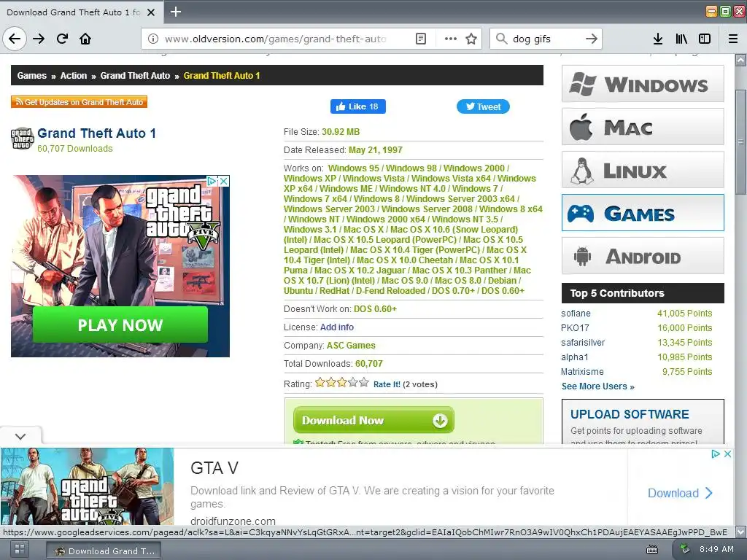Open AdChoices icon on bottom banner
This screenshot has width=747, height=560.
click(x=716, y=454)
